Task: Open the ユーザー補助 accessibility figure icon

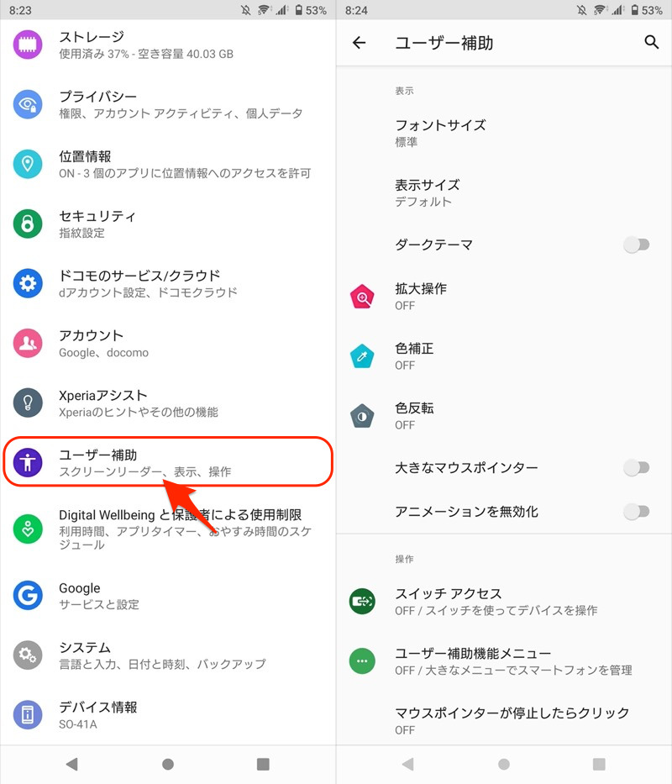Action: [x=28, y=462]
